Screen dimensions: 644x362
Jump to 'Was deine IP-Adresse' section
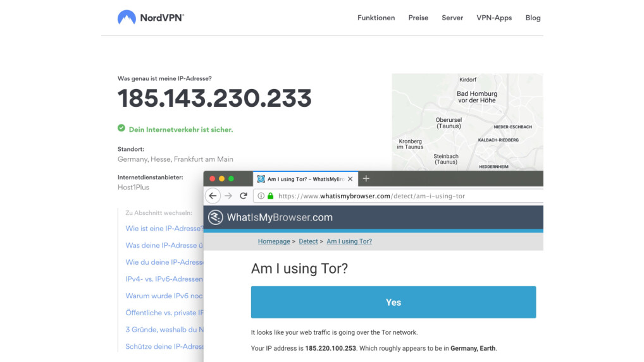coord(164,245)
